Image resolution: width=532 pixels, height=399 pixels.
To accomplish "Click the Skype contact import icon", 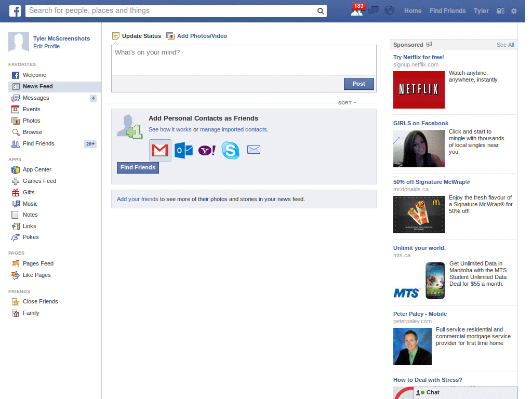I will [230, 150].
